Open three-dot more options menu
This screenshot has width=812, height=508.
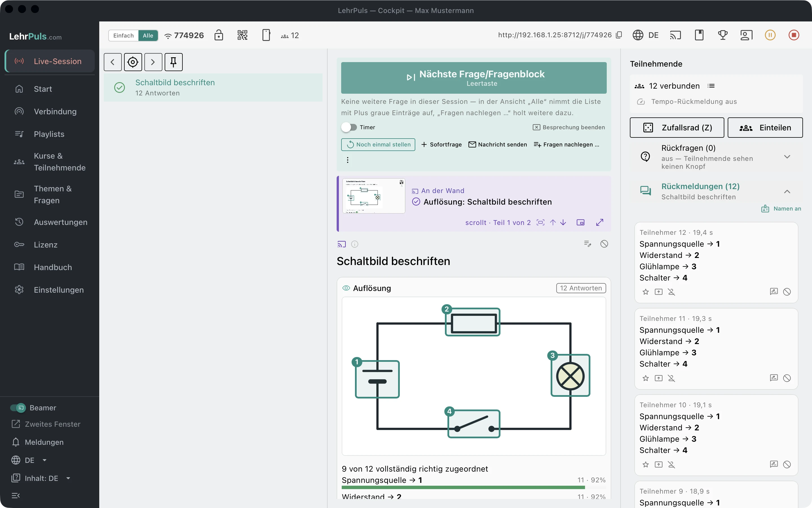(x=348, y=160)
